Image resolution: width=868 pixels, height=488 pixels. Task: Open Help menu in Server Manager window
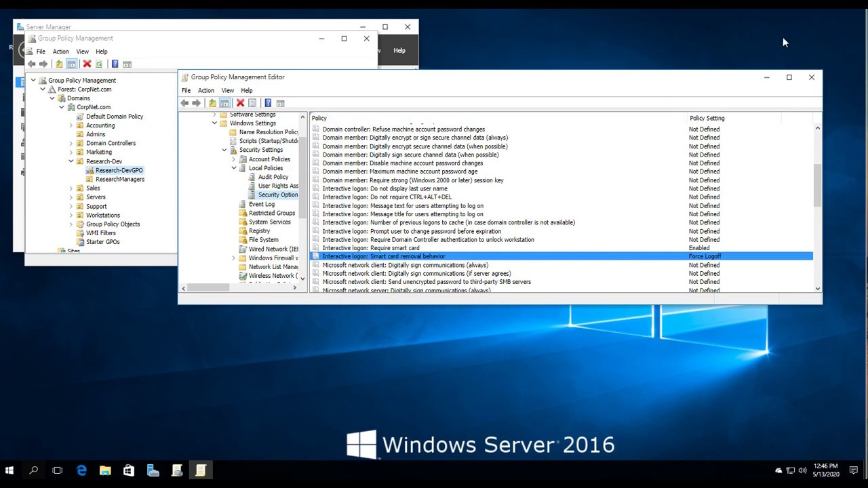399,50
